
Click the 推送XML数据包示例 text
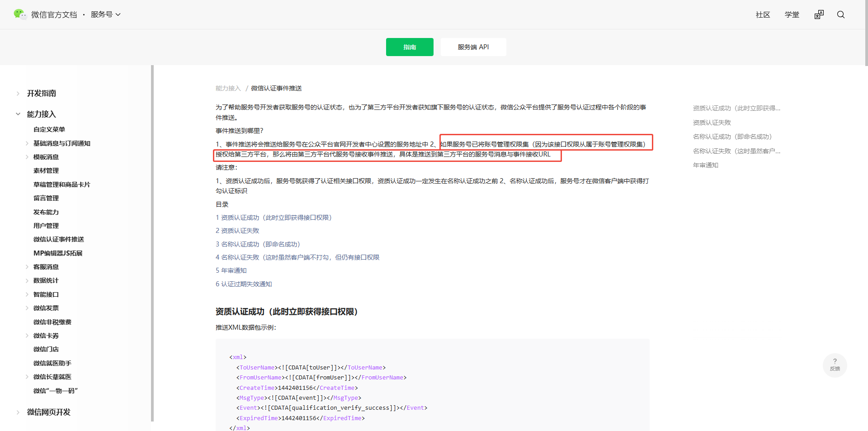[246, 327]
